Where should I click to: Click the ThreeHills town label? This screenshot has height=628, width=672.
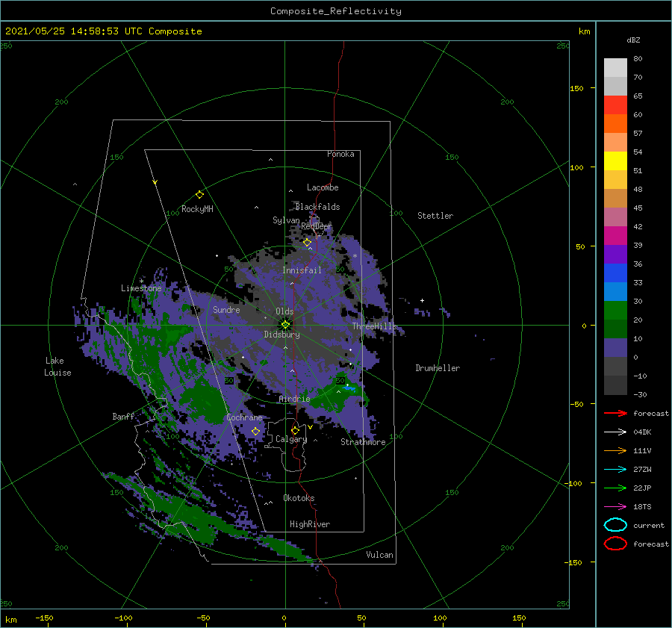click(375, 326)
